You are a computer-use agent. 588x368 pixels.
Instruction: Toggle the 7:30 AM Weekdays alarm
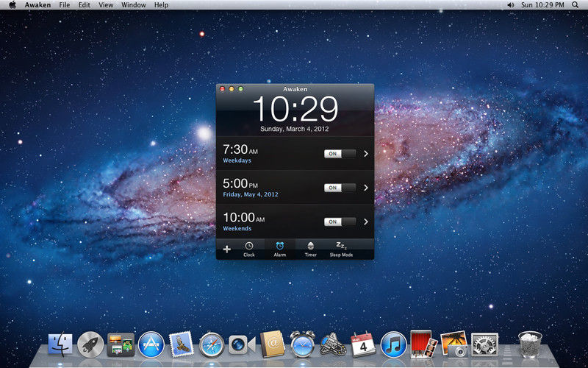click(x=340, y=154)
